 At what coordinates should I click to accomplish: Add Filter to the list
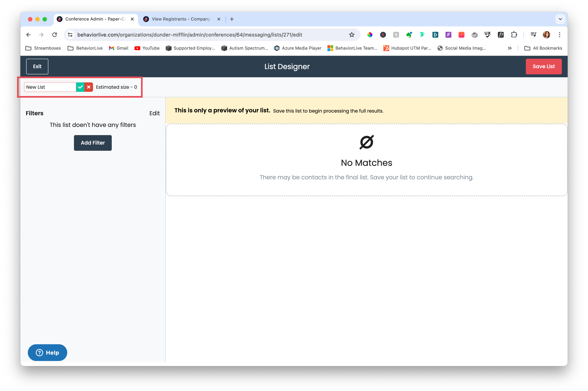tap(93, 143)
